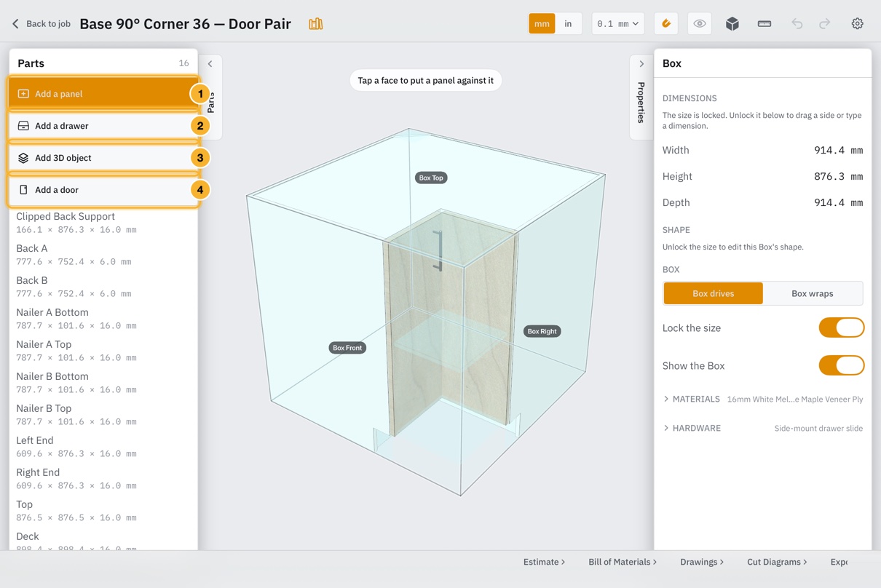Select Clipped Back Support part
This screenshot has height=588, width=881.
click(103, 222)
